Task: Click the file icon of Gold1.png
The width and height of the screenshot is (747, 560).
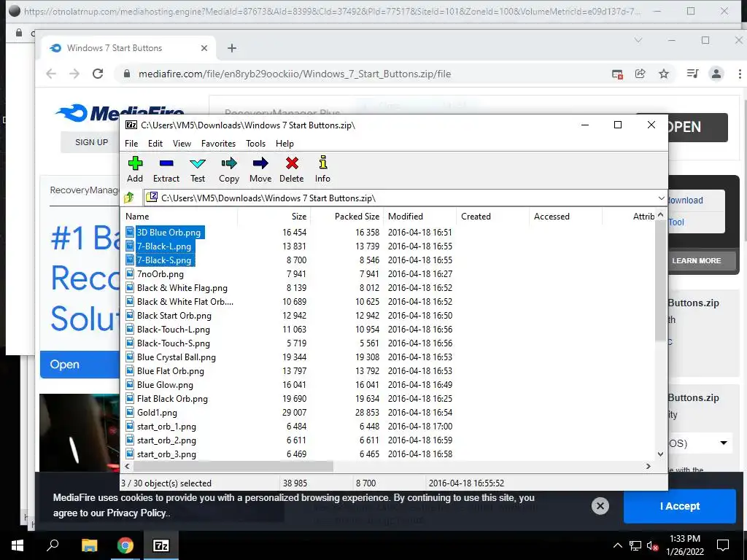Action: (x=130, y=412)
